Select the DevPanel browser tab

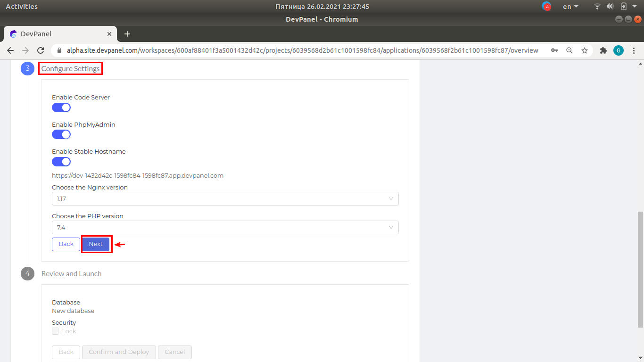click(57, 33)
